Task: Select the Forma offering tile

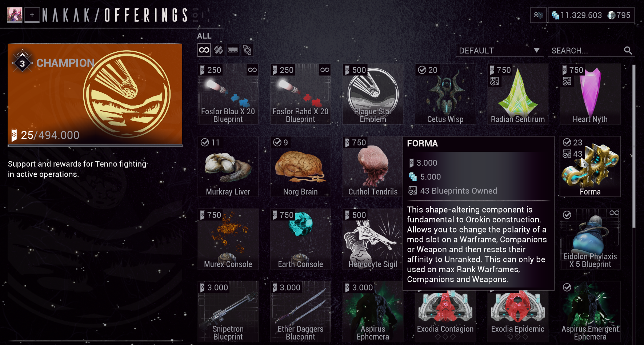Action: click(x=590, y=167)
